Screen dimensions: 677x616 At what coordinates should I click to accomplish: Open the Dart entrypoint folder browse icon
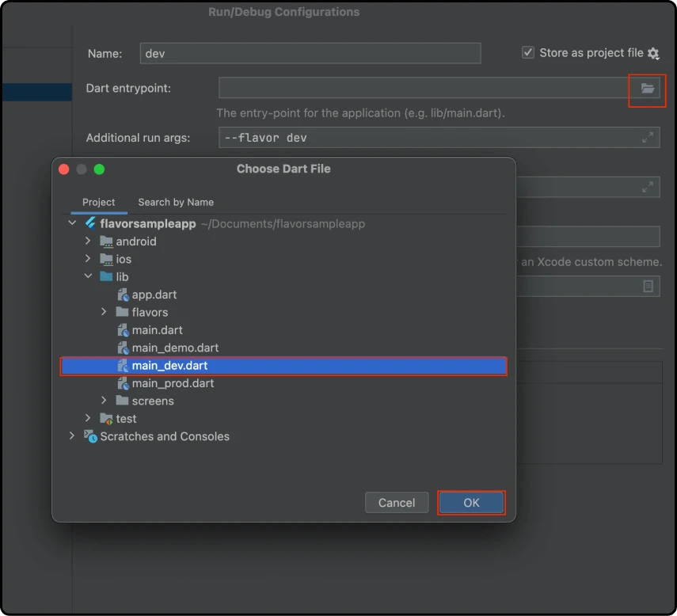coord(647,89)
